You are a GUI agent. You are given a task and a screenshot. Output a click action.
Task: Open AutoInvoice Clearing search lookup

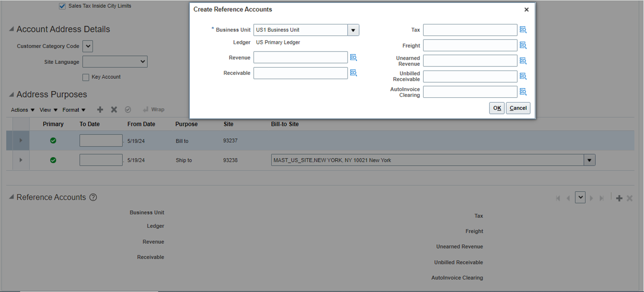point(523,92)
